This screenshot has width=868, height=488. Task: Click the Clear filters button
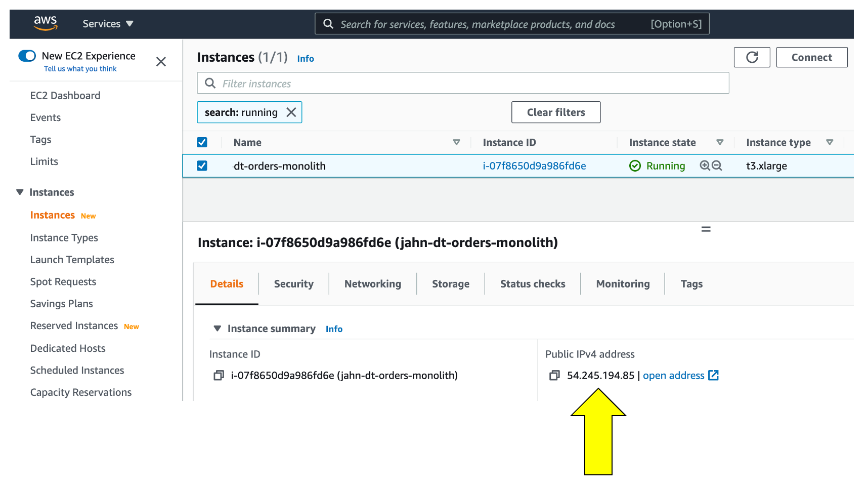click(556, 112)
